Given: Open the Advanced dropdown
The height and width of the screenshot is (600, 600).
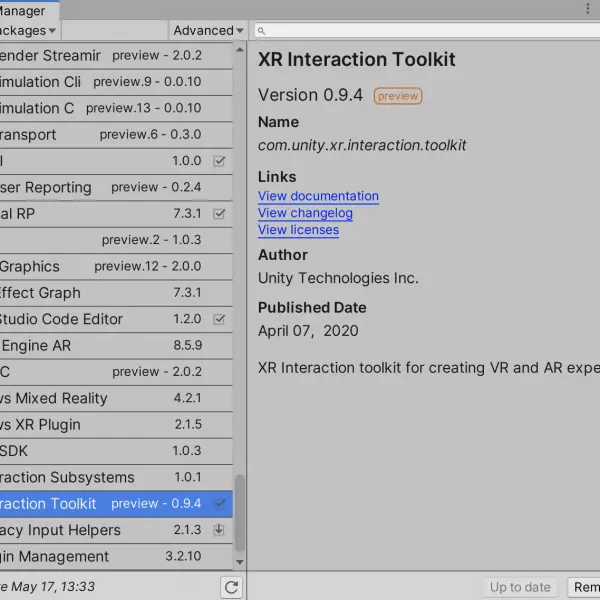Looking at the screenshot, I should [x=208, y=30].
